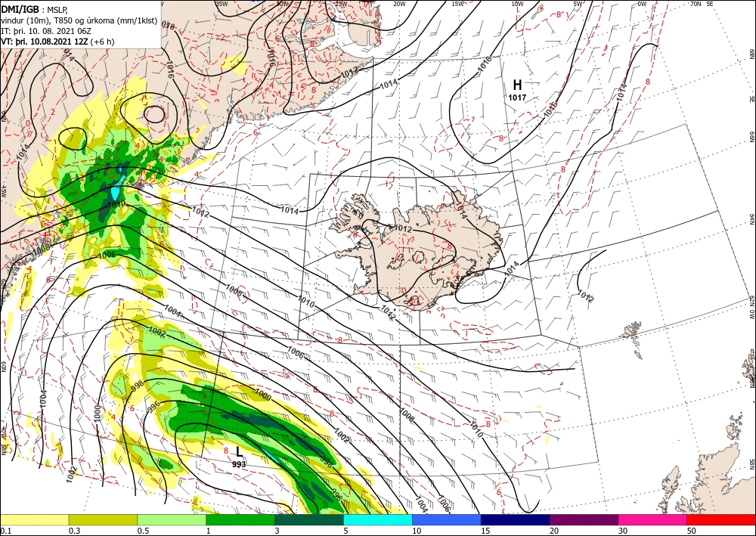This screenshot has height=536, width=756.
Task: Click the navy 15–20 legend swatch
Action: tap(516, 519)
